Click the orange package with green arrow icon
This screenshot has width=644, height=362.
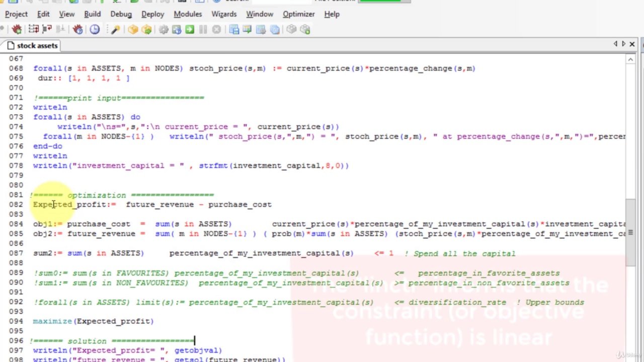tap(146, 30)
